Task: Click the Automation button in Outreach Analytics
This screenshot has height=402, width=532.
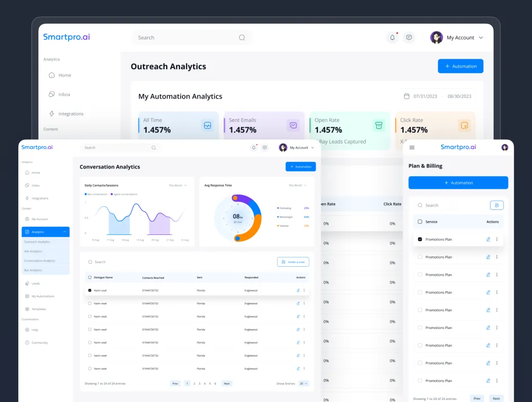Action: (460, 66)
